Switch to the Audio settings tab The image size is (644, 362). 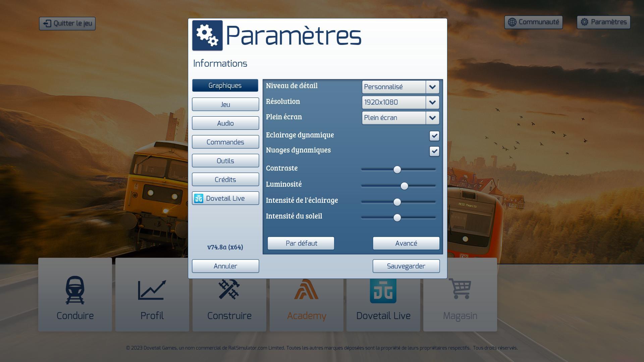coord(225,123)
